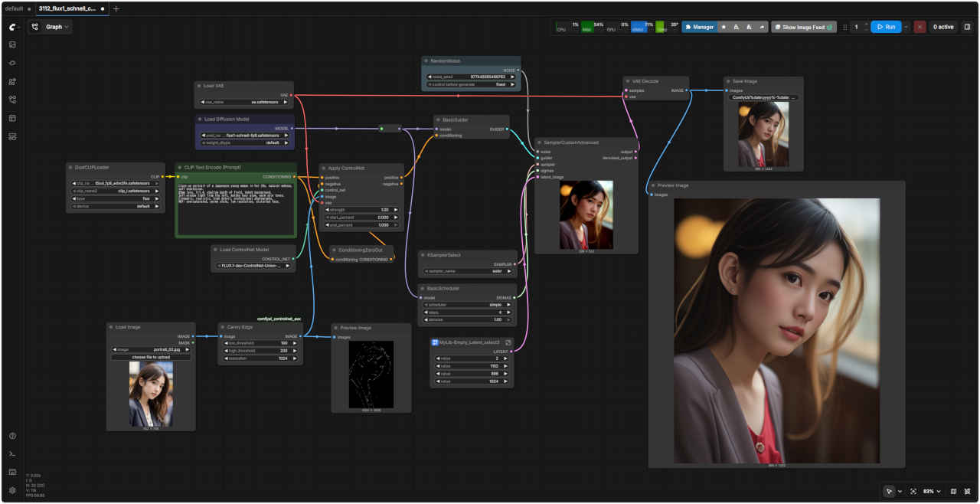
Task: Open the ComfyUI logo menu
Action: coord(12,27)
